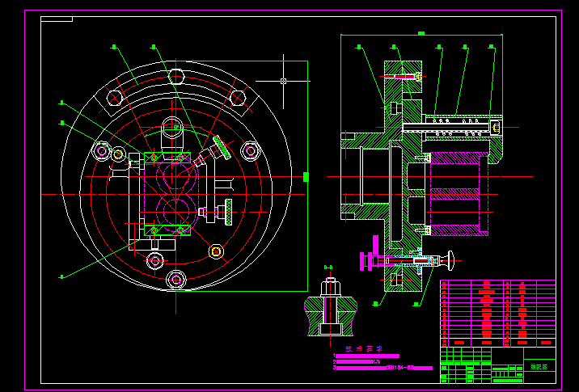Viewport: 579px width, 392px height.
Task: Click the yellow-circled bolt at left of circular view
Action: 118,154
